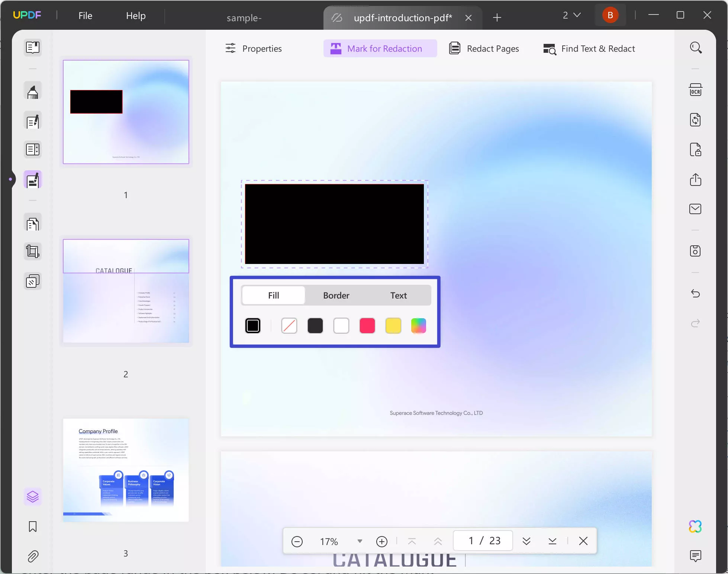
Task: Open the Form preparation tool
Action: [33, 150]
